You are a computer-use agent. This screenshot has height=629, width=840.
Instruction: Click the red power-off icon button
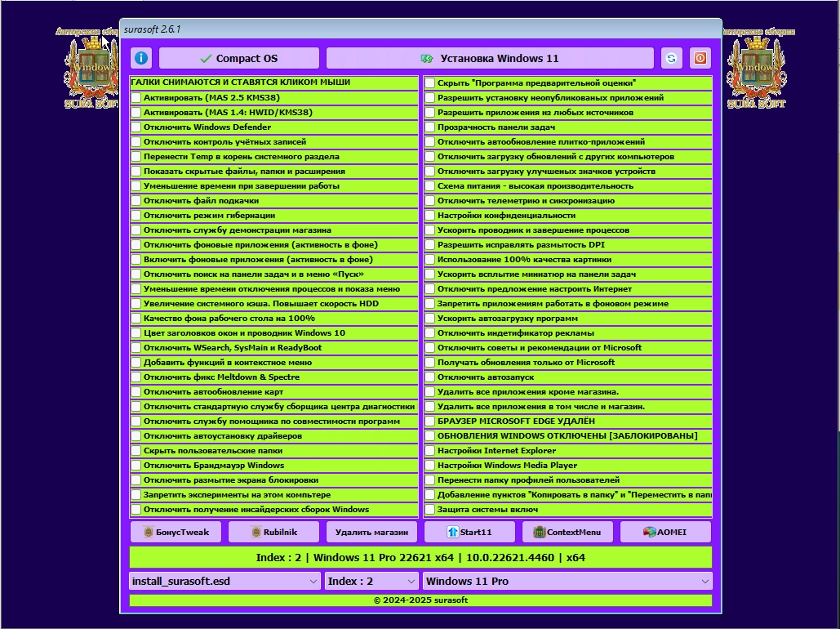(700, 58)
